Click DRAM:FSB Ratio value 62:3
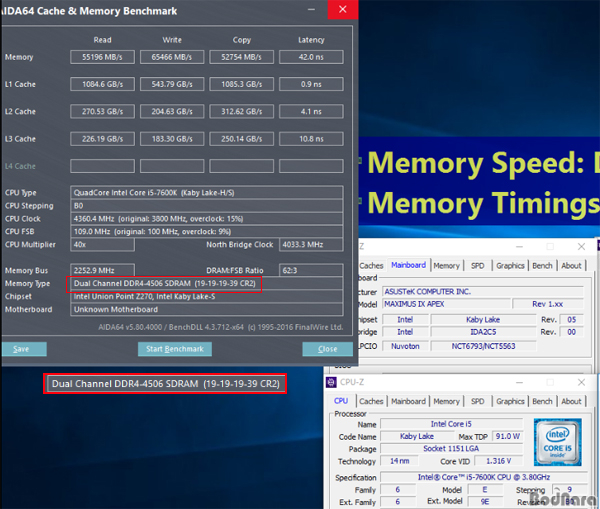This screenshot has width=600, height=509. (311, 271)
